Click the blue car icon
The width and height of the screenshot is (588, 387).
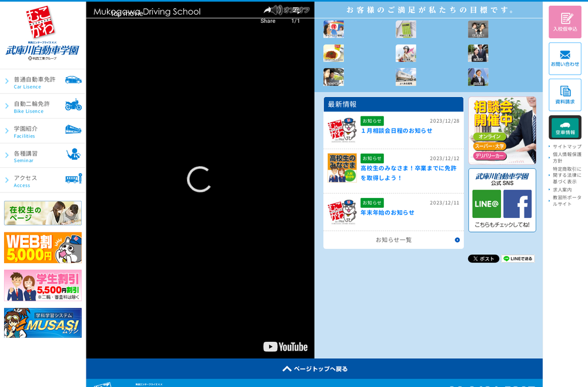click(73, 80)
